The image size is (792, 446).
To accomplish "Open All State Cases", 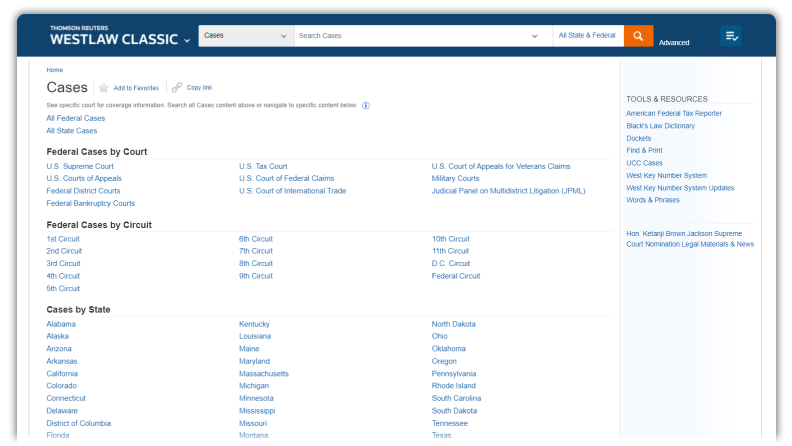I will point(72,131).
